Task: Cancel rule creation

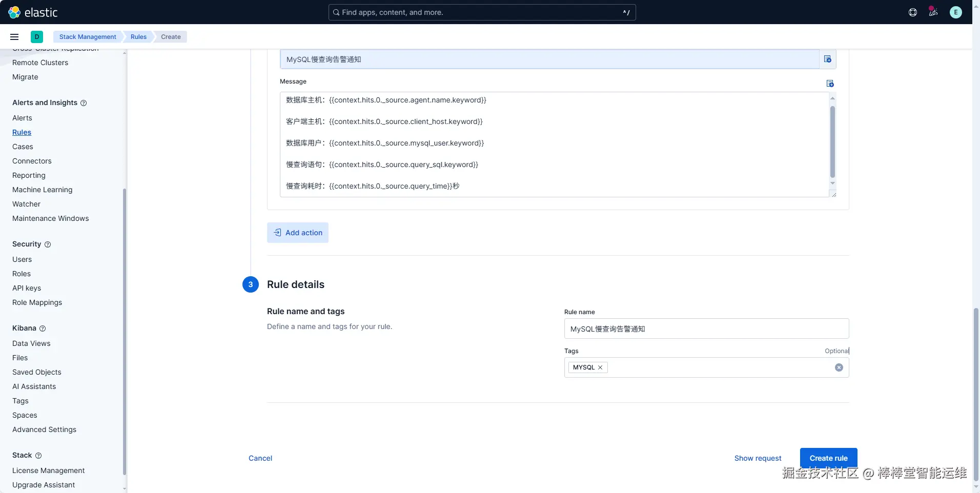Action: coord(260,458)
